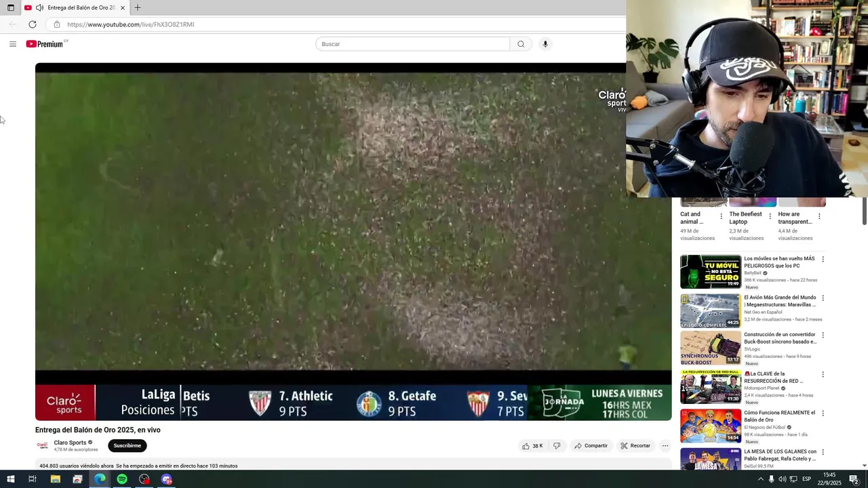Click the search magnifier button

click(521, 44)
